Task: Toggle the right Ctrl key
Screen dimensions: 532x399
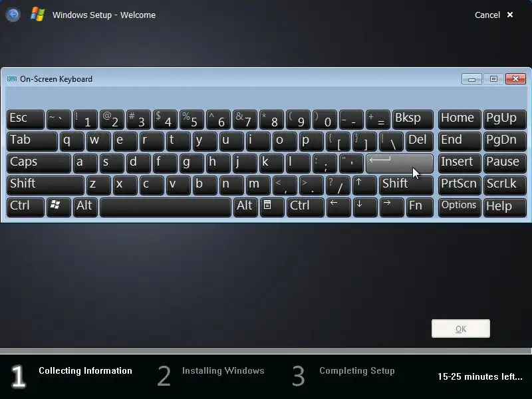Action: [305, 207]
